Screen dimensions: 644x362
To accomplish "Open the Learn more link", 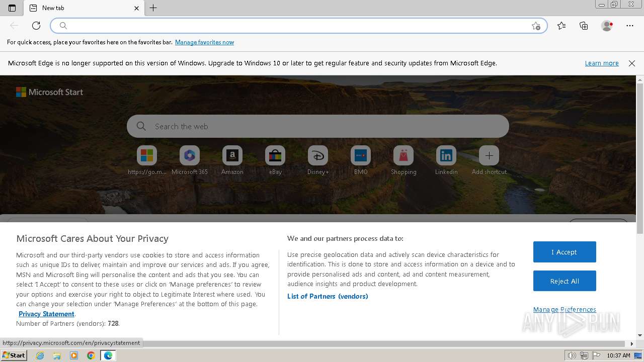I will coord(602,63).
